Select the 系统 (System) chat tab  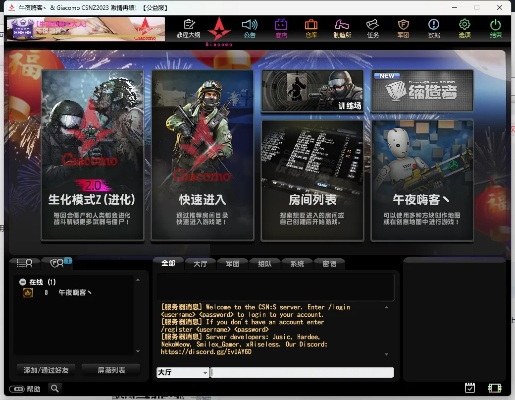(297, 264)
